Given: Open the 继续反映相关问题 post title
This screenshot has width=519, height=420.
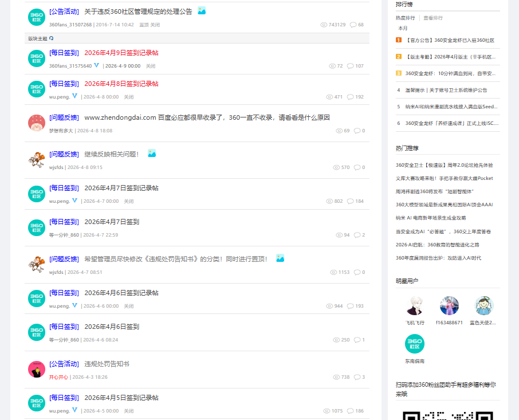Looking at the screenshot, I should [x=112, y=154].
